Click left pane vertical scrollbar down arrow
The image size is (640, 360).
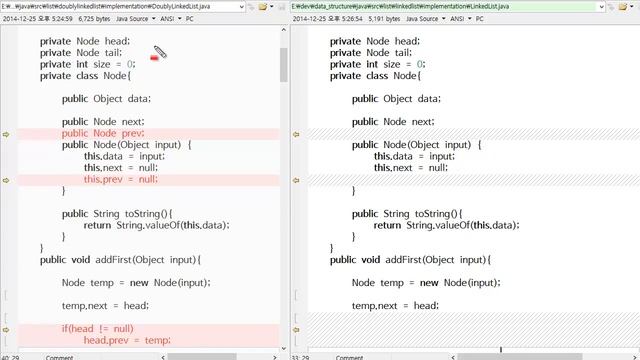284,349
